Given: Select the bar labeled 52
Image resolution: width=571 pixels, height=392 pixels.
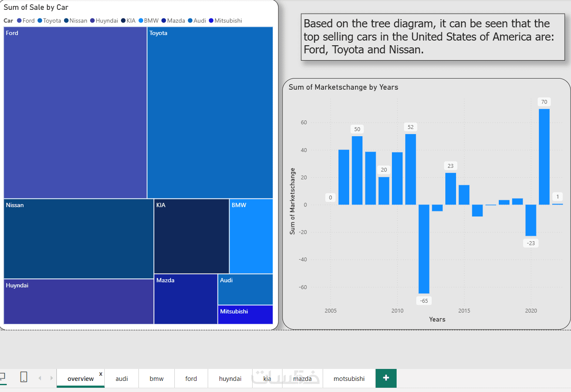Looking at the screenshot, I should [x=411, y=170].
